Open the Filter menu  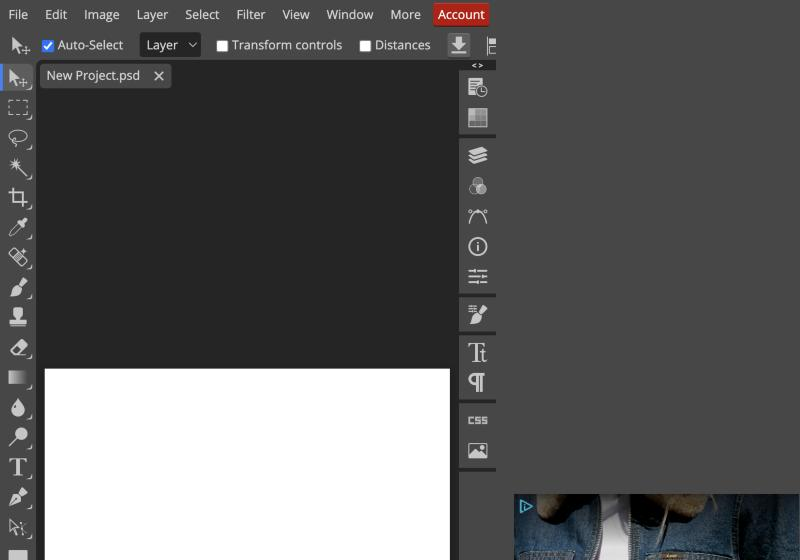[251, 14]
